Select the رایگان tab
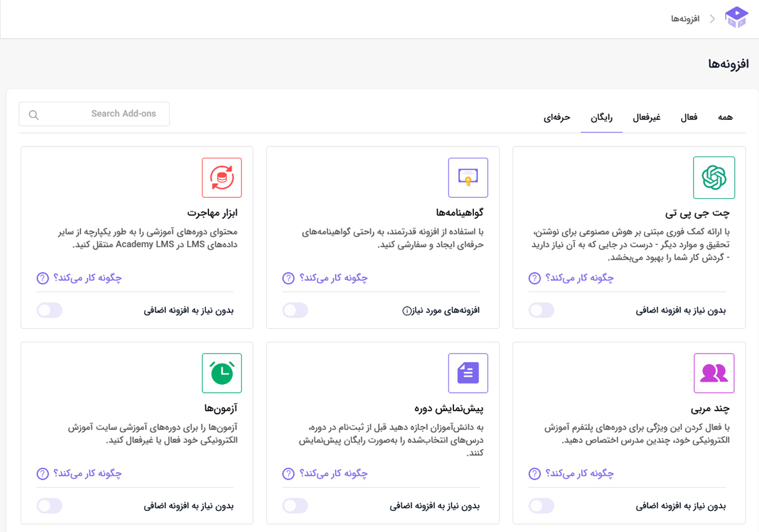The width and height of the screenshot is (759, 532). point(601,117)
